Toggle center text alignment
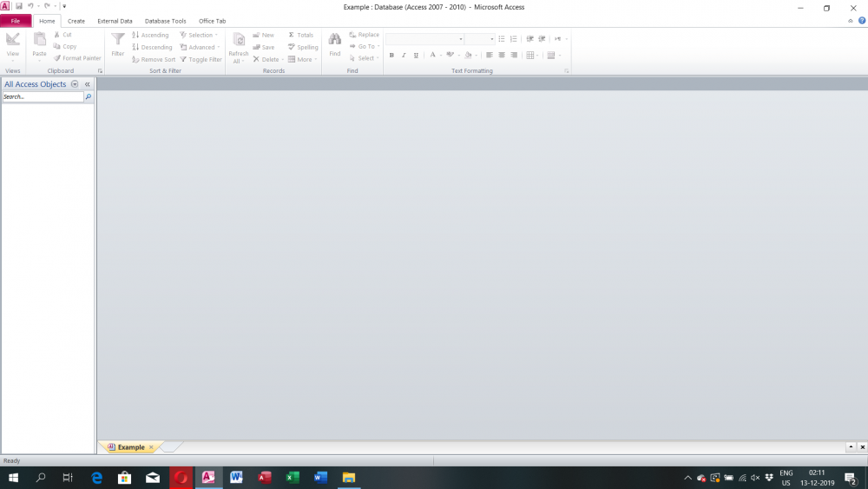This screenshot has height=489, width=868. [x=502, y=55]
